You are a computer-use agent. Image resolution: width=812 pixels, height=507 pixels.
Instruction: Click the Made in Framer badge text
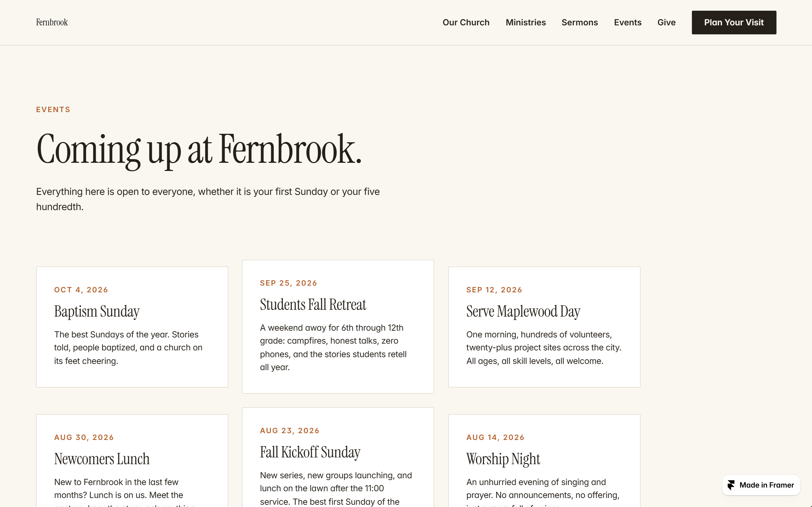(767, 485)
